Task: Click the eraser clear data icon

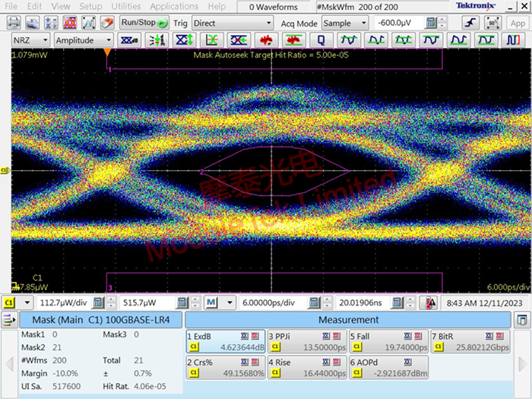Action: (x=108, y=23)
